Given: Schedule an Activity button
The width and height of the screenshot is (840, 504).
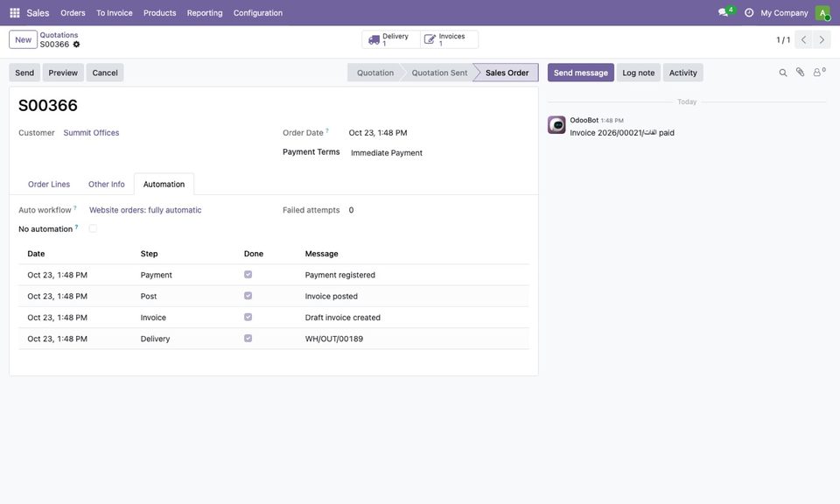Looking at the screenshot, I should click(x=683, y=73).
